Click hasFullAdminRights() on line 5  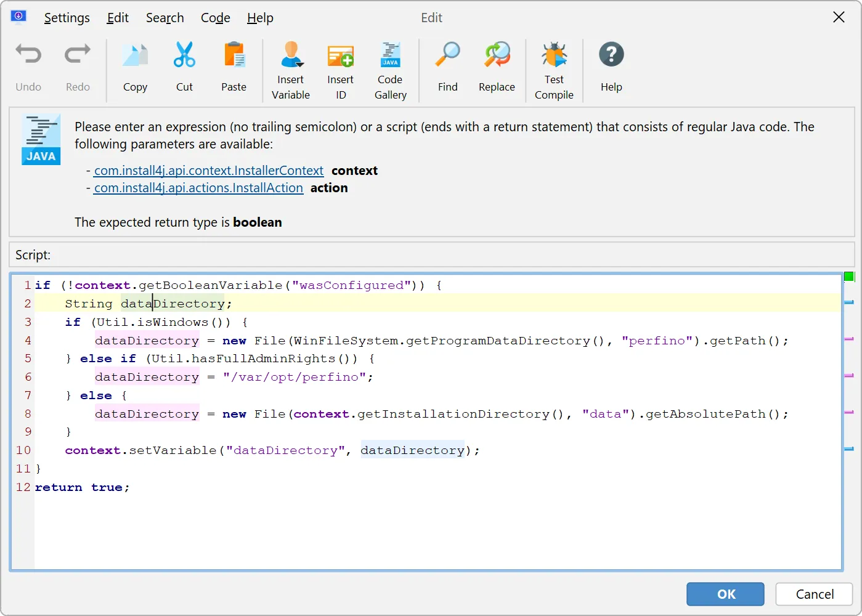274,359
